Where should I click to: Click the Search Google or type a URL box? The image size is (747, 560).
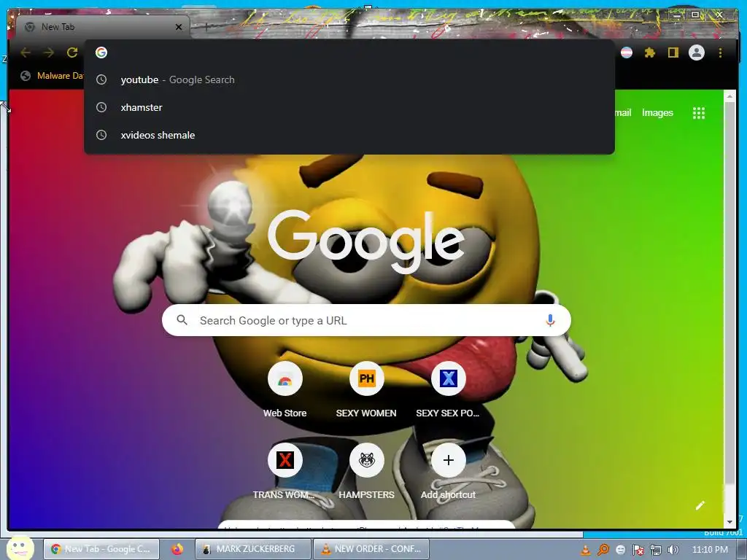tap(366, 321)
